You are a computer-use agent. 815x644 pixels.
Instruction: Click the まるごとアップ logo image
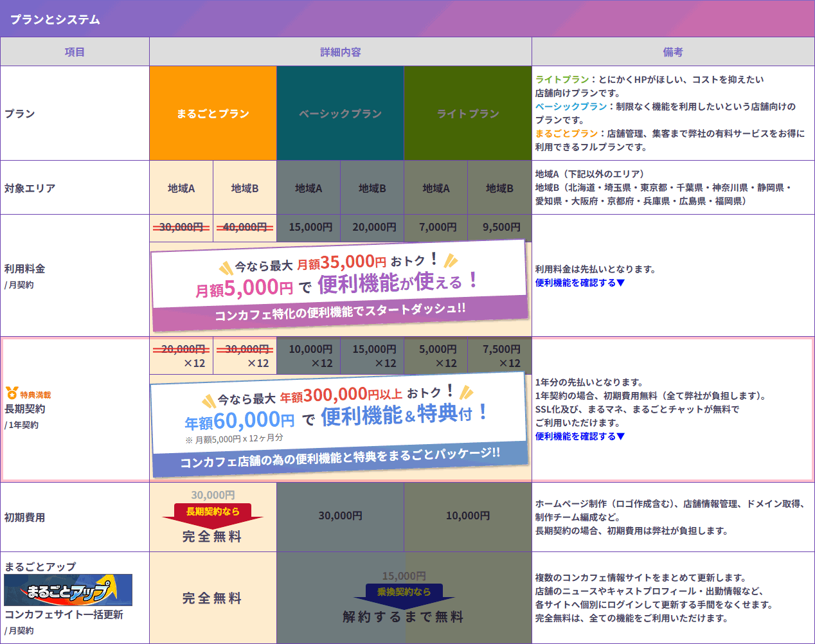point(68,590)
